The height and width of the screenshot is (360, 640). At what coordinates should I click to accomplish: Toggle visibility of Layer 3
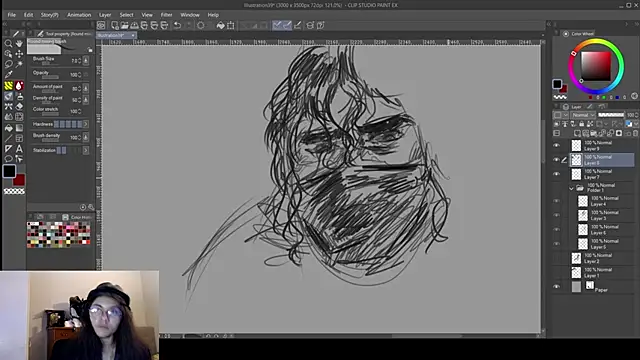click(556, 215)
